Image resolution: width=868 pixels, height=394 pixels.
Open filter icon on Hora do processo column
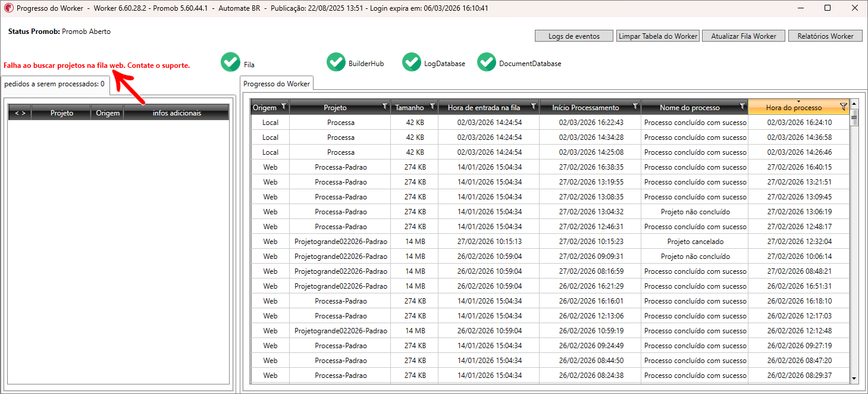click(843, 107)
